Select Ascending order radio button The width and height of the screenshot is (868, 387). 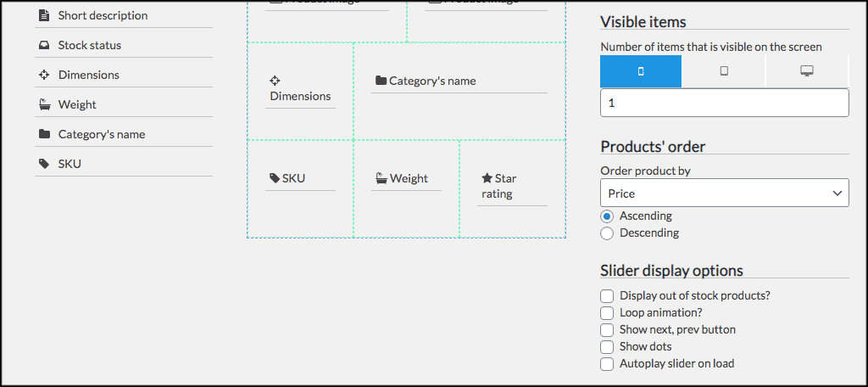[607, 216]
